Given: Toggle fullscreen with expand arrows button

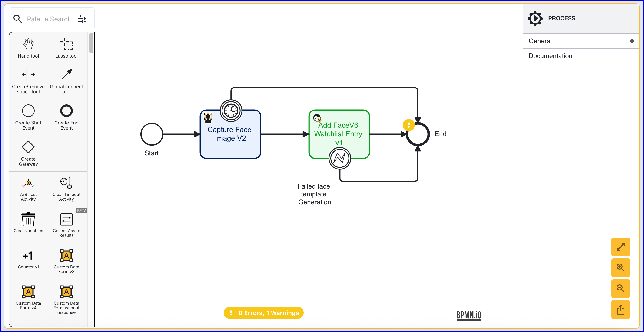Looking at the screenshot, I should (x=620, y=247).
